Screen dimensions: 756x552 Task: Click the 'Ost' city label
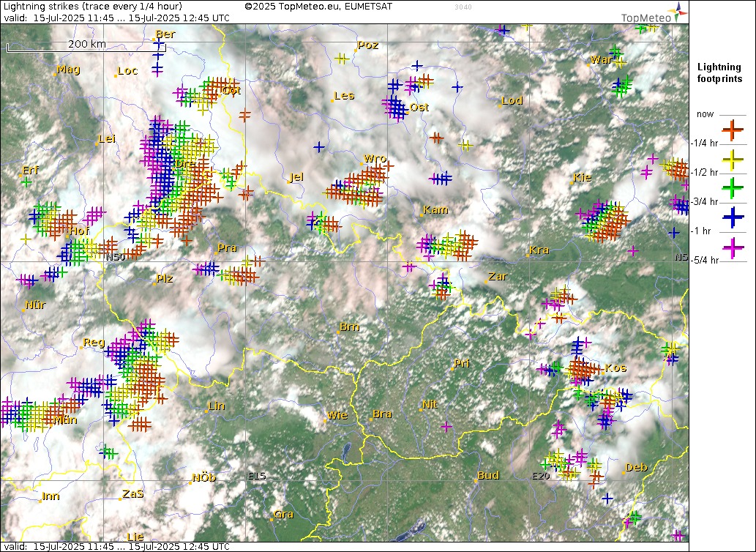pyautogui.click(x=419, y=107)
